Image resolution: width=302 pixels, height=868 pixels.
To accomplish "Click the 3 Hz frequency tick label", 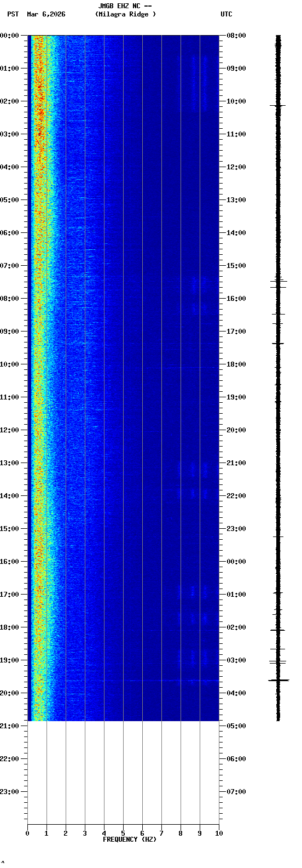I will coord(85,833).
